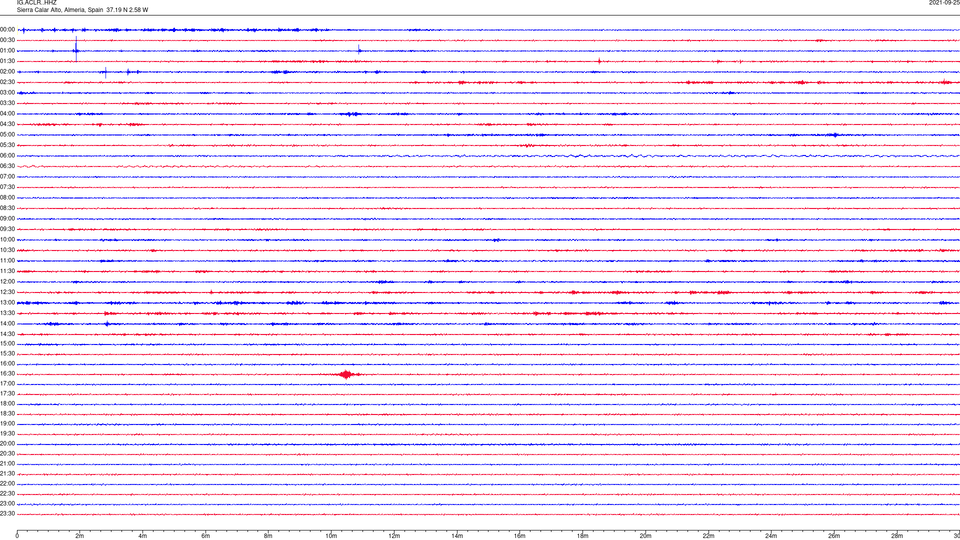Select the blue burst on 05:00 trace near 26m
This screenshot has height=540, width=960.
tap(834, 135)
